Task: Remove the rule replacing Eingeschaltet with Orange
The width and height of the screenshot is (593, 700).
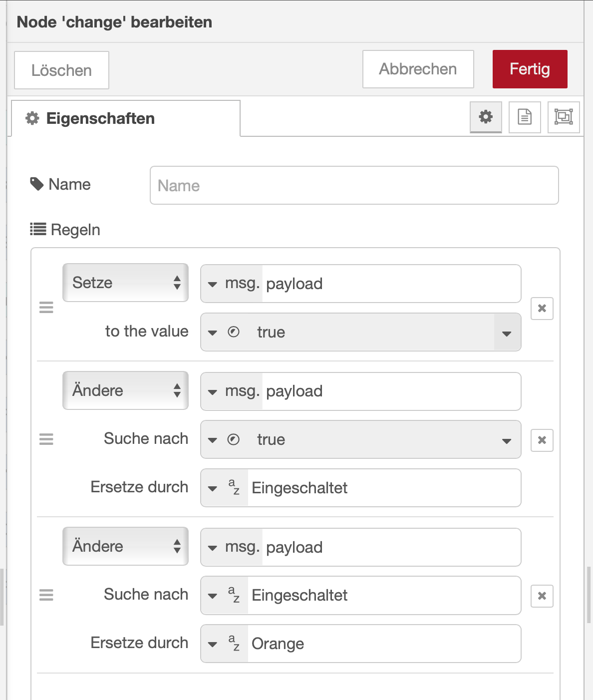Action: coord(542,596)
